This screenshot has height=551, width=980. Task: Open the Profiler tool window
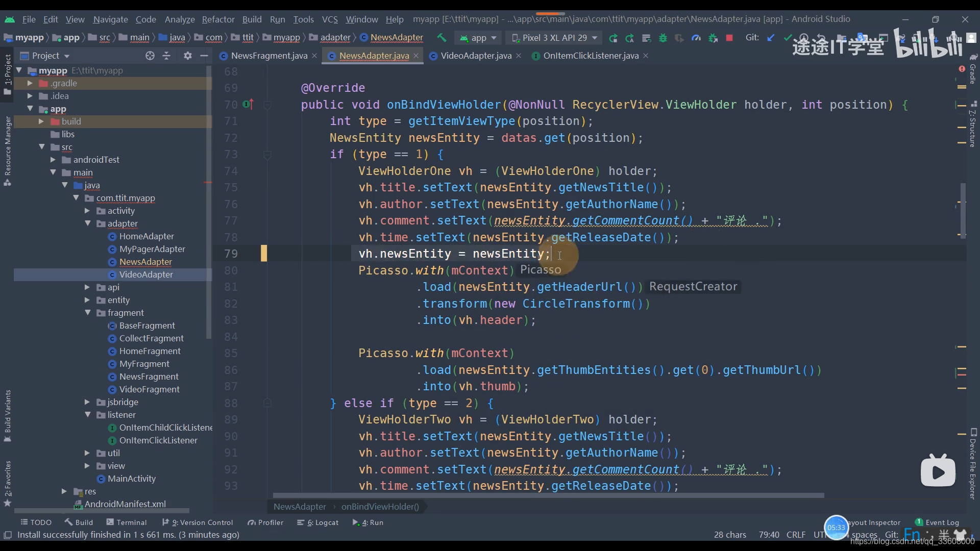(x=265, y=522)
